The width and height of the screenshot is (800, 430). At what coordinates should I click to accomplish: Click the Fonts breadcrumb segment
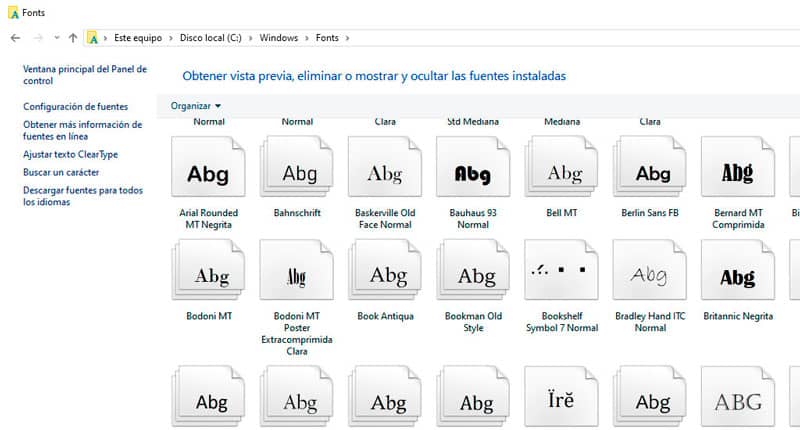(327, 38)
